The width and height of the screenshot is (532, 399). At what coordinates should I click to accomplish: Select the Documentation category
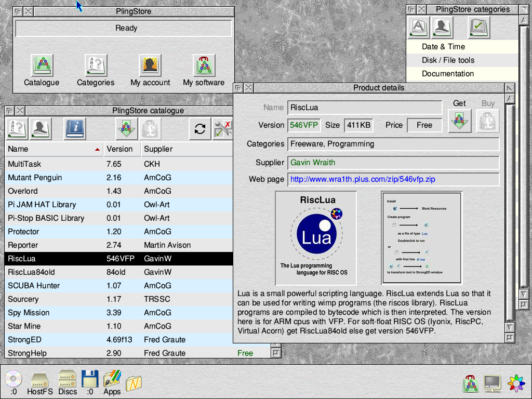pos(448,74)
